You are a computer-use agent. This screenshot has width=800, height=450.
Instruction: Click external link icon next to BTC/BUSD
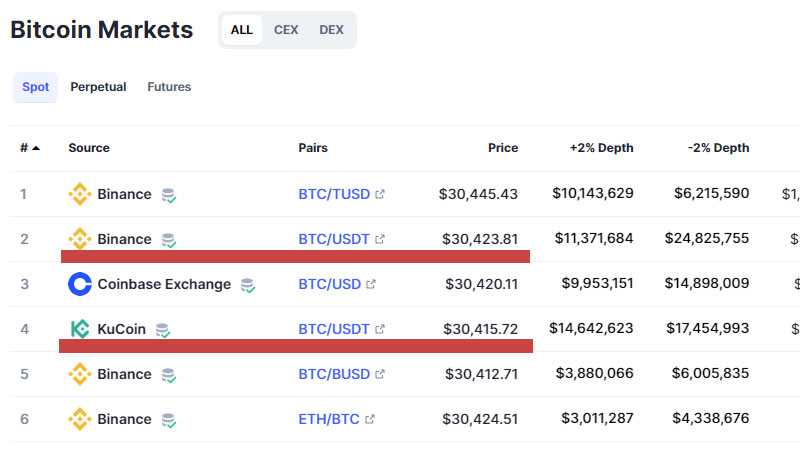tap(380, 374)
